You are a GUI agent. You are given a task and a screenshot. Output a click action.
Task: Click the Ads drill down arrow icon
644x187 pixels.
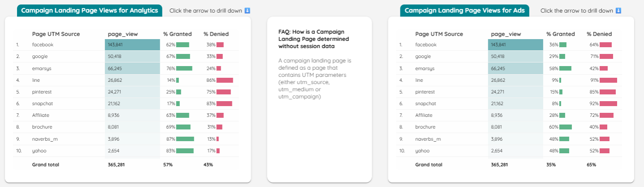[618, 10]
